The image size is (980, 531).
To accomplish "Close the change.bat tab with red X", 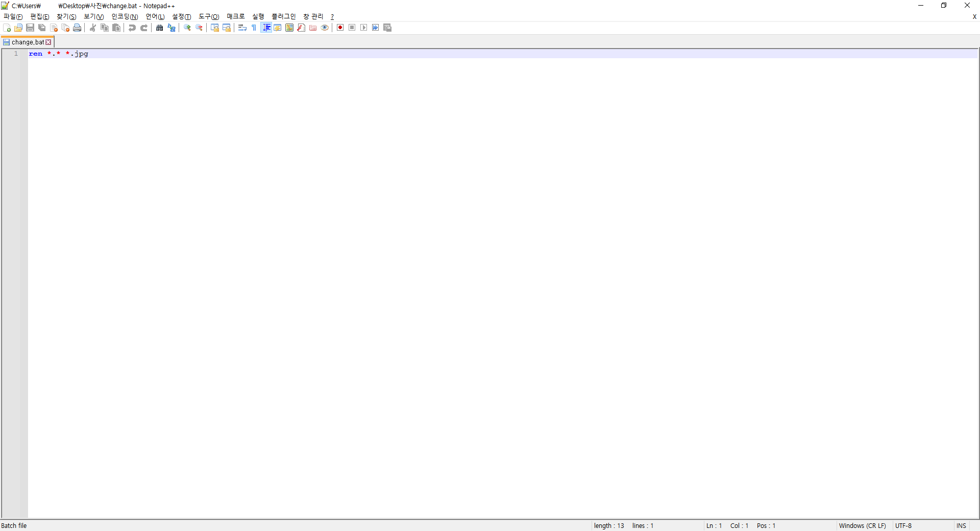I will 48,42.
